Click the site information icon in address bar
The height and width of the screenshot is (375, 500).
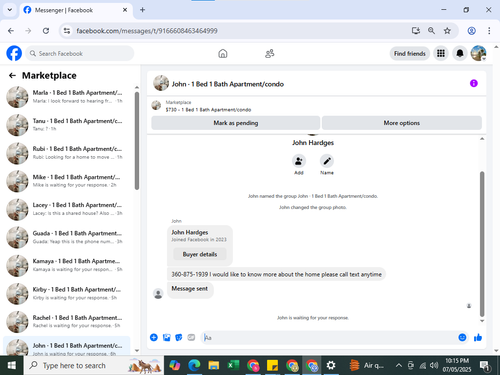tap(67, 31)
